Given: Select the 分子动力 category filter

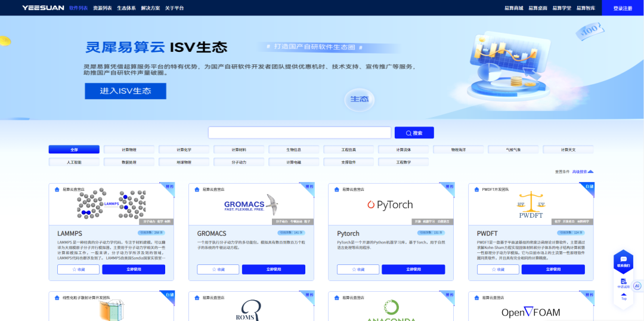Looking at the screenshot, I should pos(239,162).
